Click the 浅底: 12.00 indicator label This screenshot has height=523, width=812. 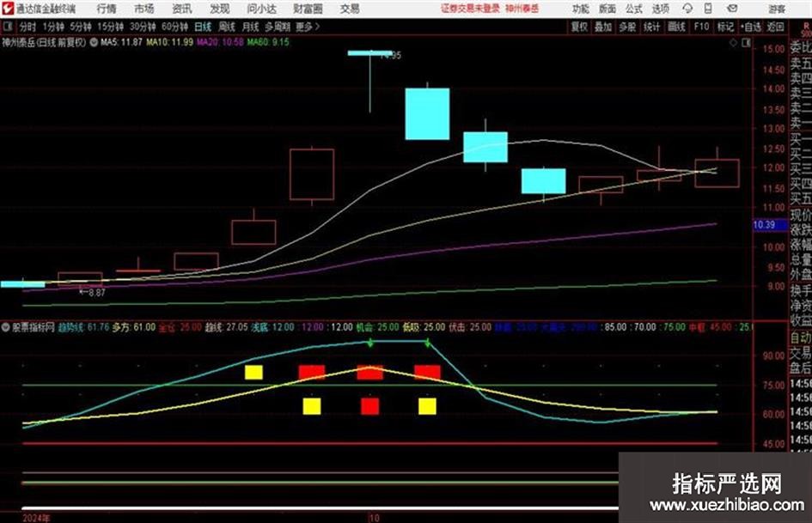(272, 327)
